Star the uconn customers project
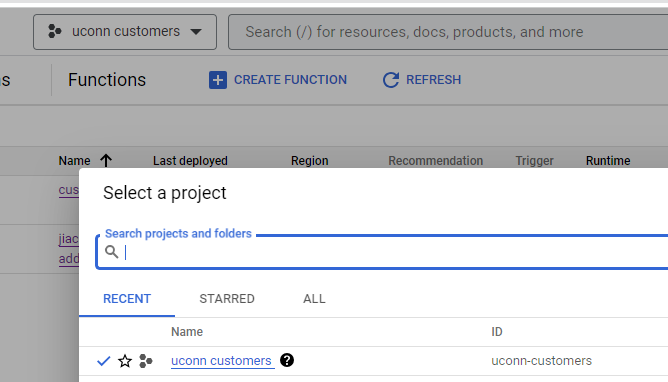The width and height of the screenshot is (668, 382). tap(125, 361)
